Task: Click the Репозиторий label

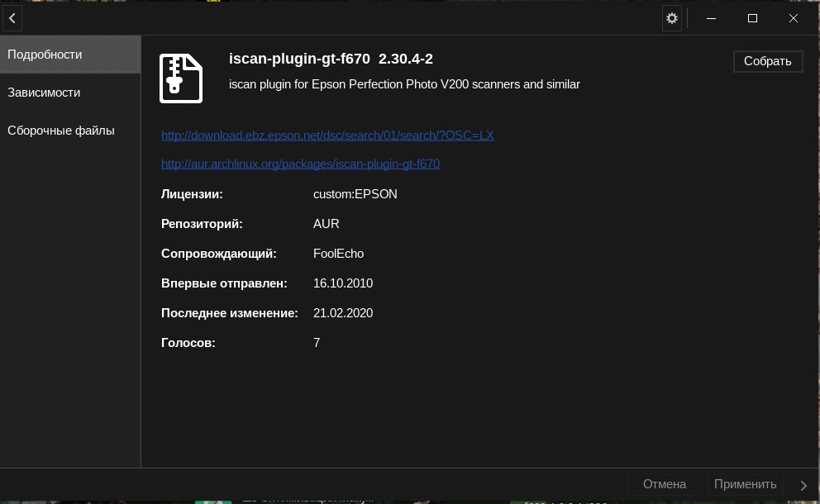Action: pyautogui.click(x=202, y=224)
